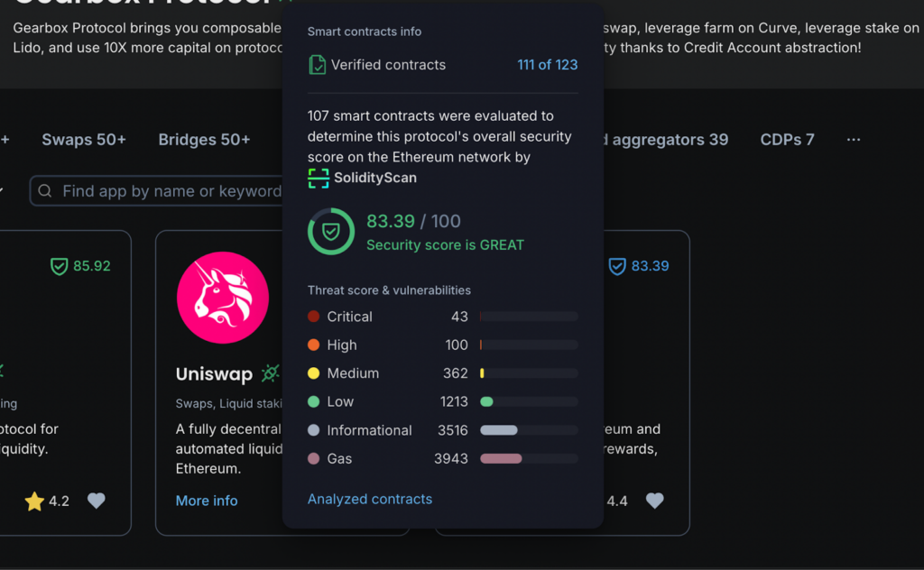Click the Gas vulnerabilities progress bar
Viewport: 924px width, 570px height.
point(528,459)
